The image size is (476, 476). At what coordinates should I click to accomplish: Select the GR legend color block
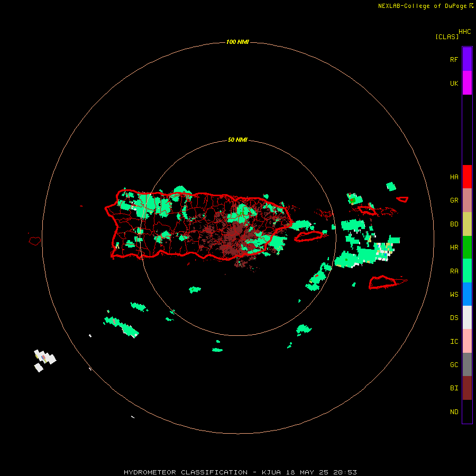pyautogui.click(x=467, y=200)
